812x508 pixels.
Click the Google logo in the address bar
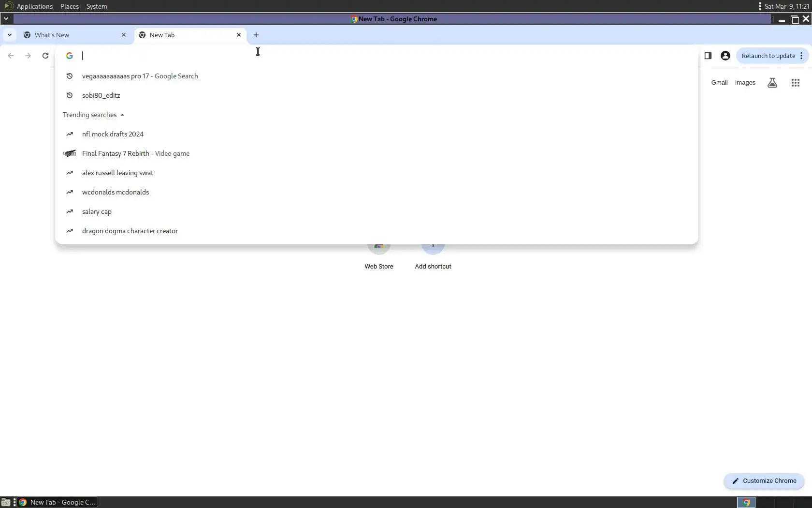[70, 56]
